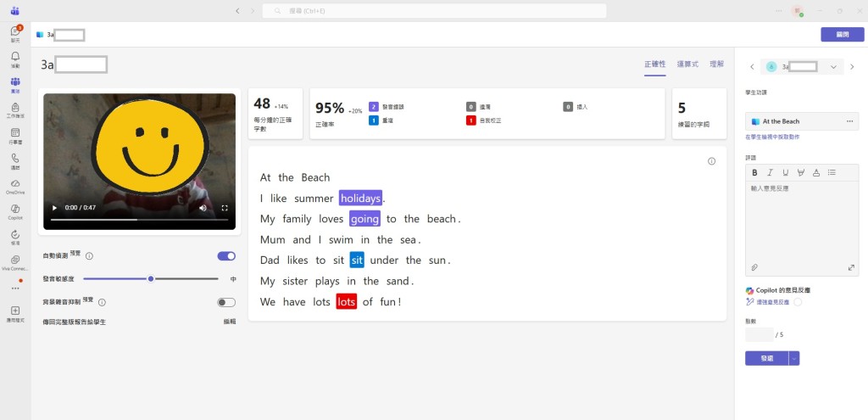Click the mispronunciation count badge

374,107
